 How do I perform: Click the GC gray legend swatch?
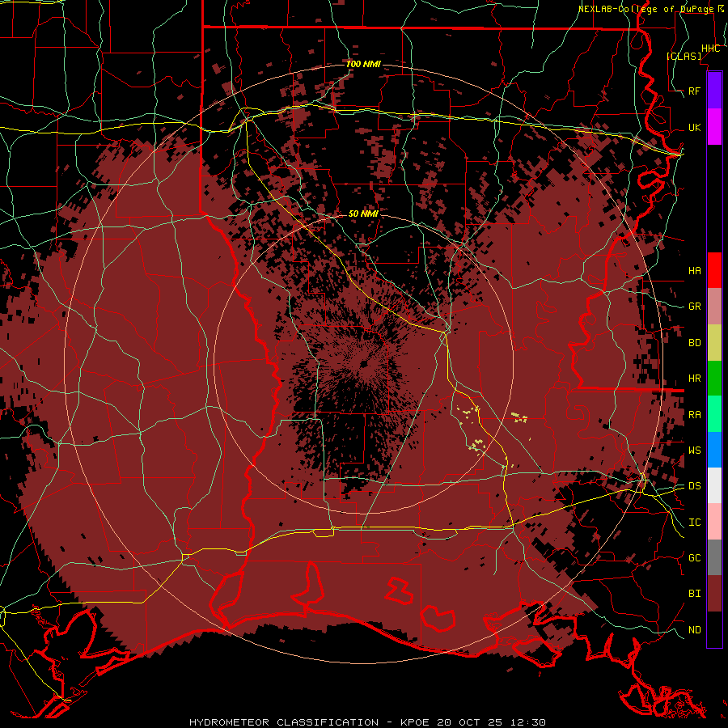click(714, 557)
